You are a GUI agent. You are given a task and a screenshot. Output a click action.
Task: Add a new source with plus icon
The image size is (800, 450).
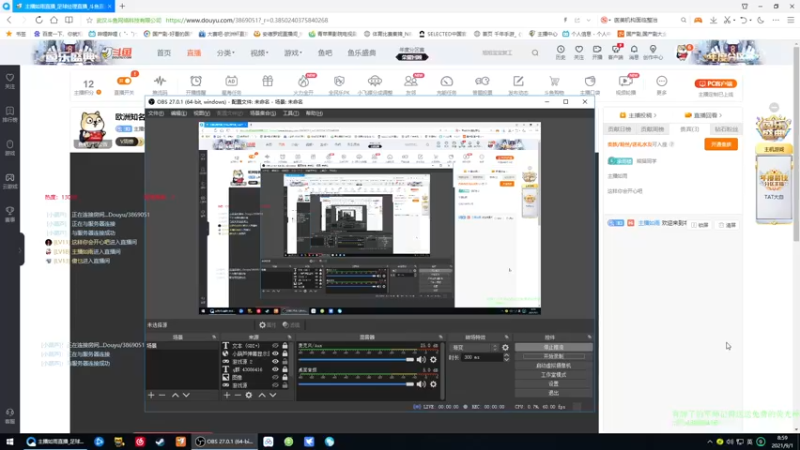tap(227, 395)
